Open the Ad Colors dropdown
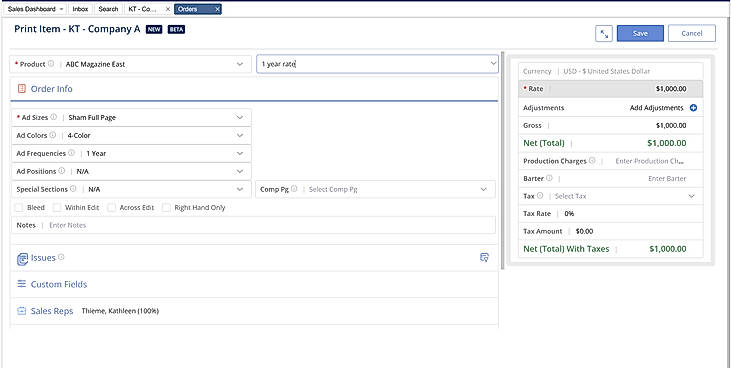The width and height of the screenshot is (731, 368). (131, 135)
